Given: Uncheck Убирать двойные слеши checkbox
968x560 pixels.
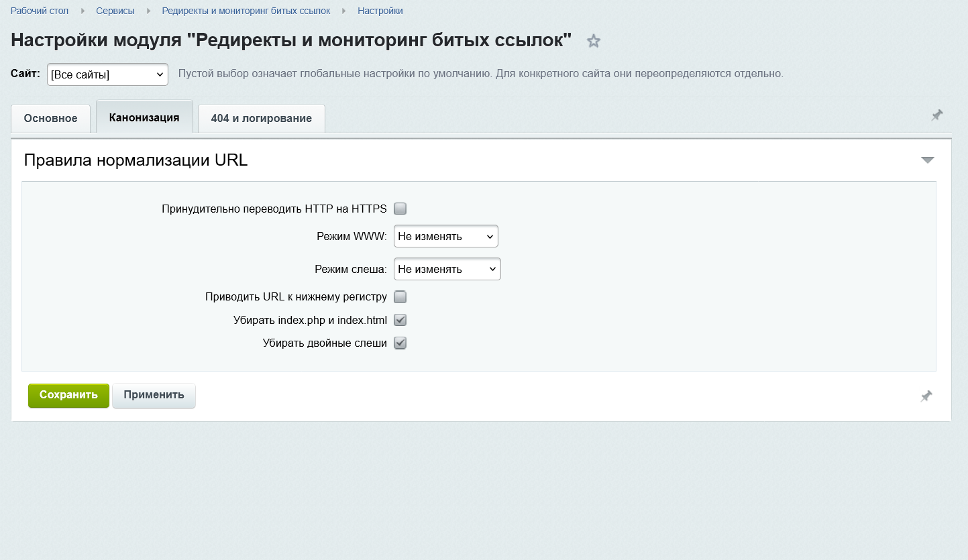Looking at the screenshot, I should [400, 343].
